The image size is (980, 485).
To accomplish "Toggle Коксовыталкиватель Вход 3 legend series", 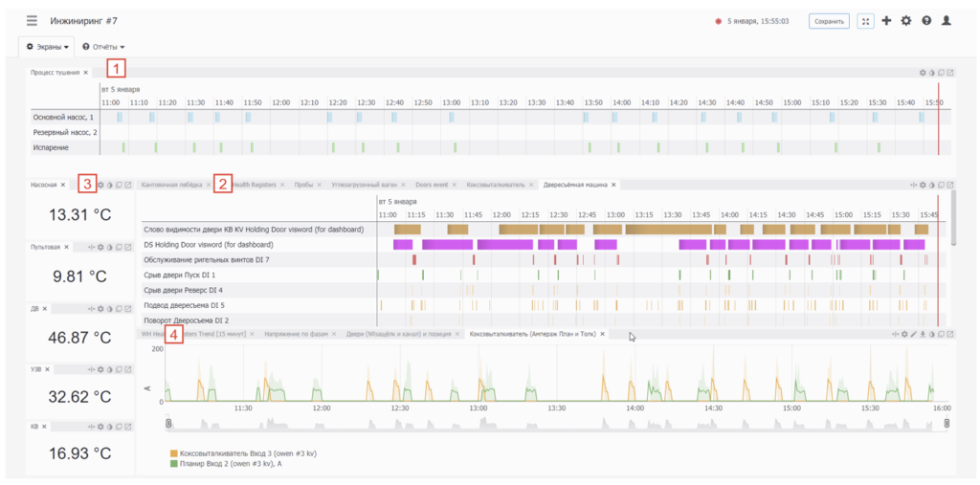I will point(243,453).
